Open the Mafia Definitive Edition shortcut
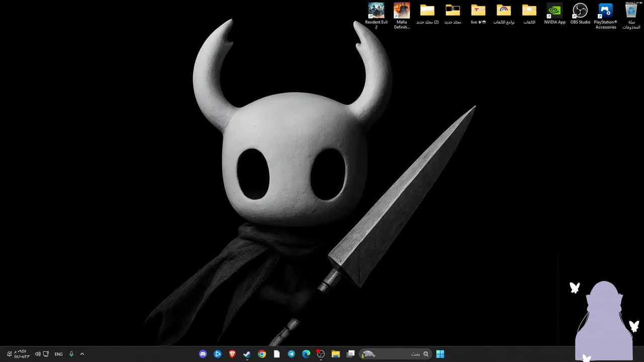The height and width of the screenshot is (362, 644). 401,16
